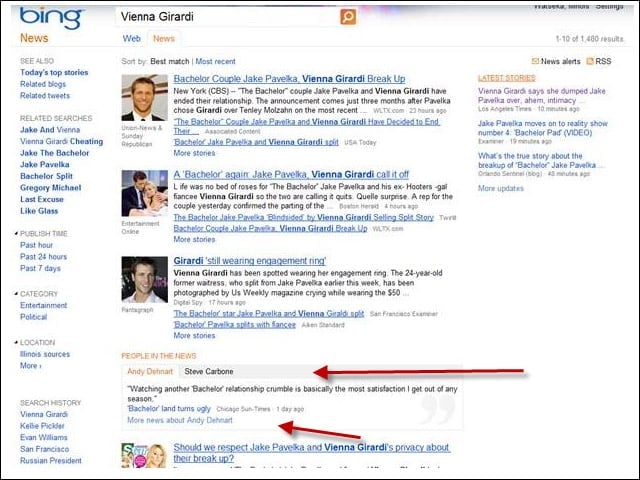Search related term Like Glass

[x=39, y=211]
